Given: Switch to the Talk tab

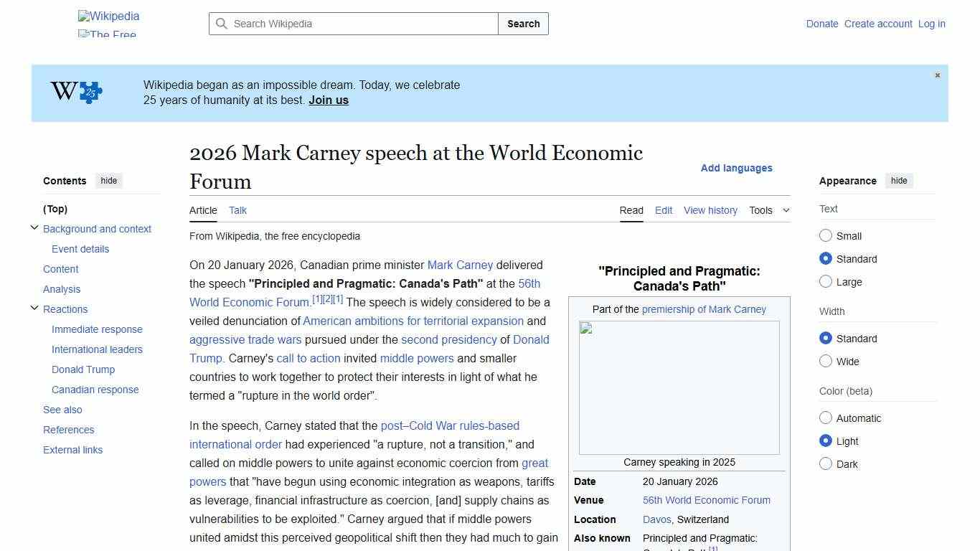Looking at the screenshot, I should click(x=237, y=210).
